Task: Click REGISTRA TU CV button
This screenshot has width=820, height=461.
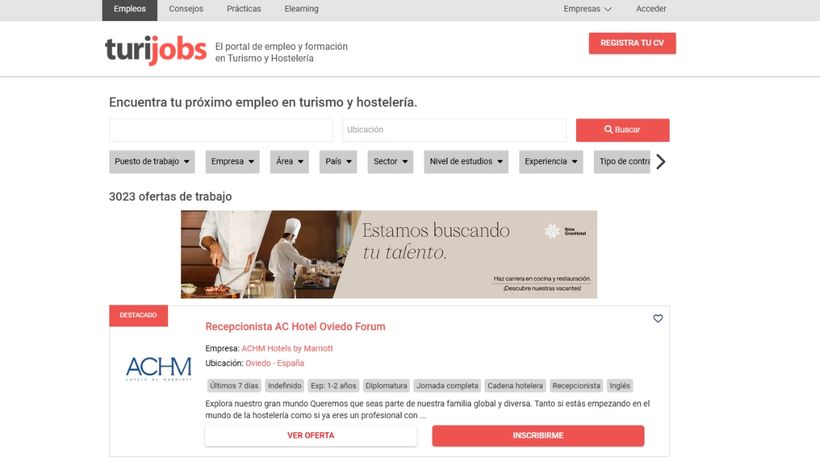Action: tap(632, 43)
